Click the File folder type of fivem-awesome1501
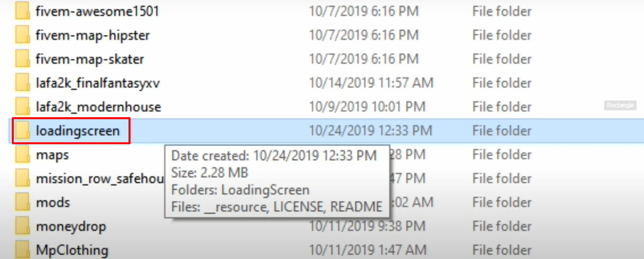Viewport: 644px width, 259px height. (502, 11)
